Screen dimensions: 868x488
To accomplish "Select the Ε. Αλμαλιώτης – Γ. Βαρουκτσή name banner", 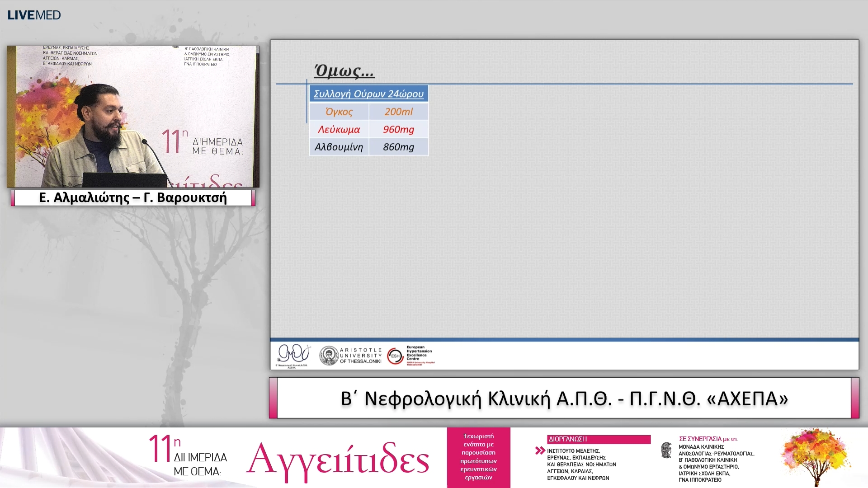I will [133, 197].
